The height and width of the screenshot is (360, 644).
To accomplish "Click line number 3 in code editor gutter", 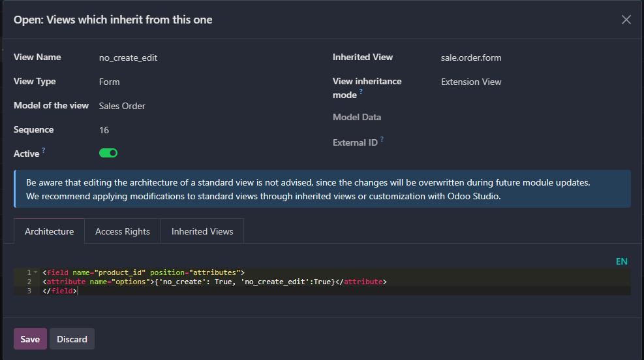I will pos(29,291).
